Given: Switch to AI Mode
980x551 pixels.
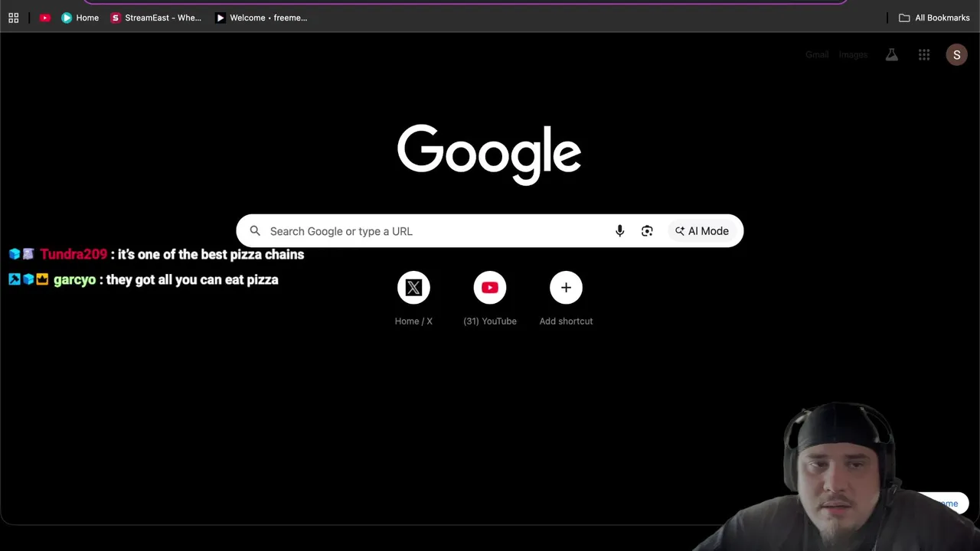Looking at the screenshot, I should point(702,231).
